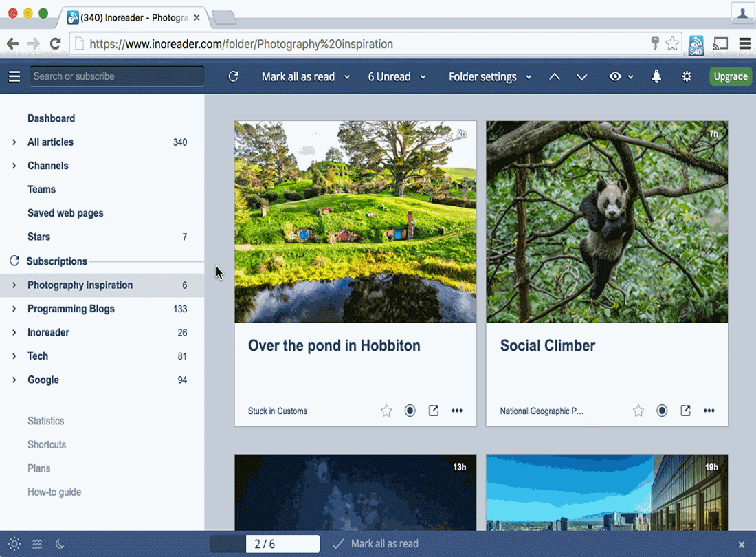Go to previous article with up arrow
The width and height of the screenshot is (756, 557).
coord(555,77)
